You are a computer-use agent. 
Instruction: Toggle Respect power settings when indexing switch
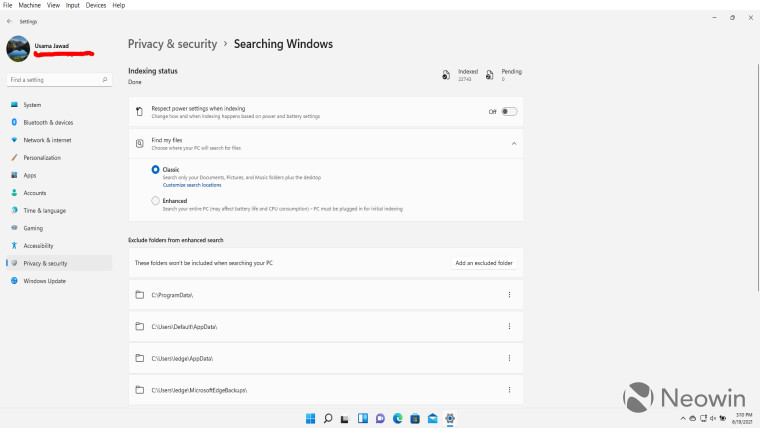(509, 111)
